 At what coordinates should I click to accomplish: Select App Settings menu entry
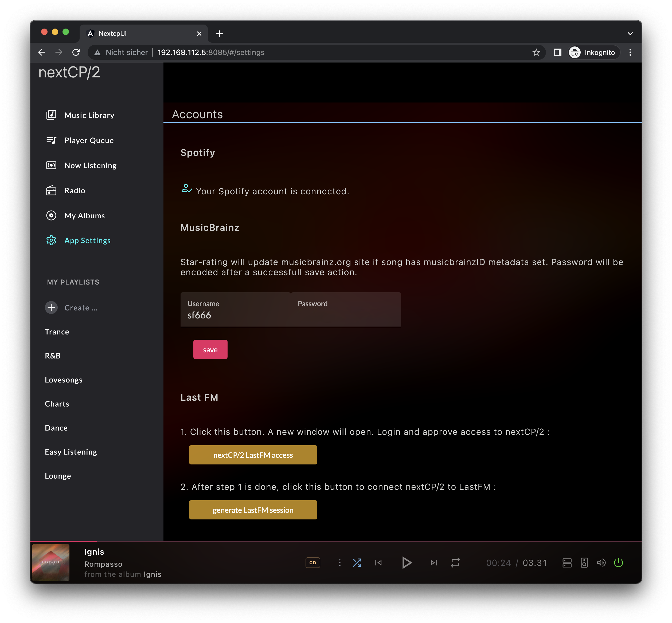pyautogui.click(x=87, y=240)
